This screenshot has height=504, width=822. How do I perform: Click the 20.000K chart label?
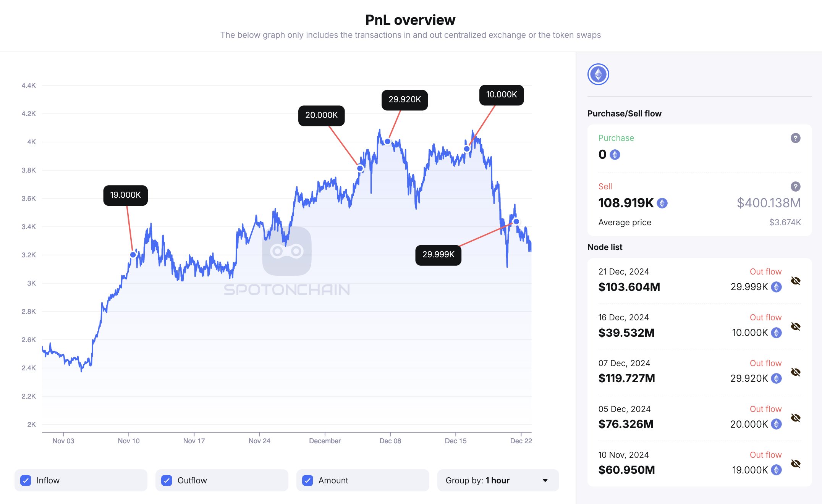click(x=321, y=115)
